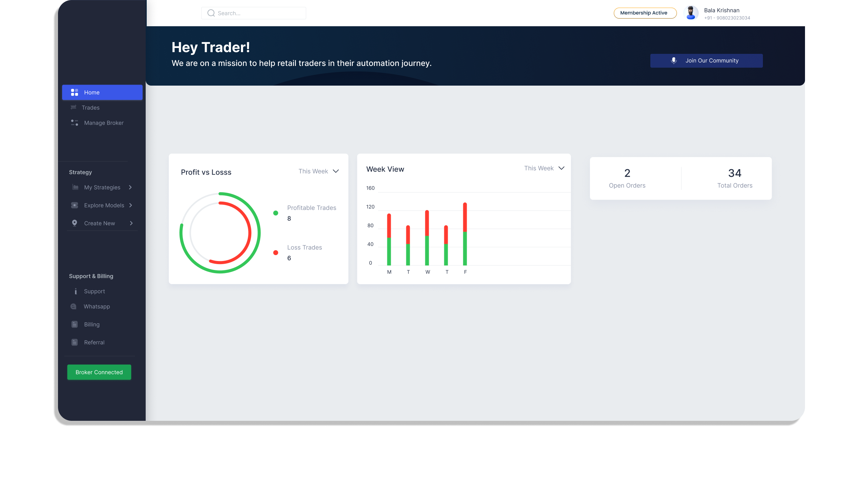This screenshot has width=863, height=504.
Task: Open Week View This Week dropdown
Action: tap(561, 168)
